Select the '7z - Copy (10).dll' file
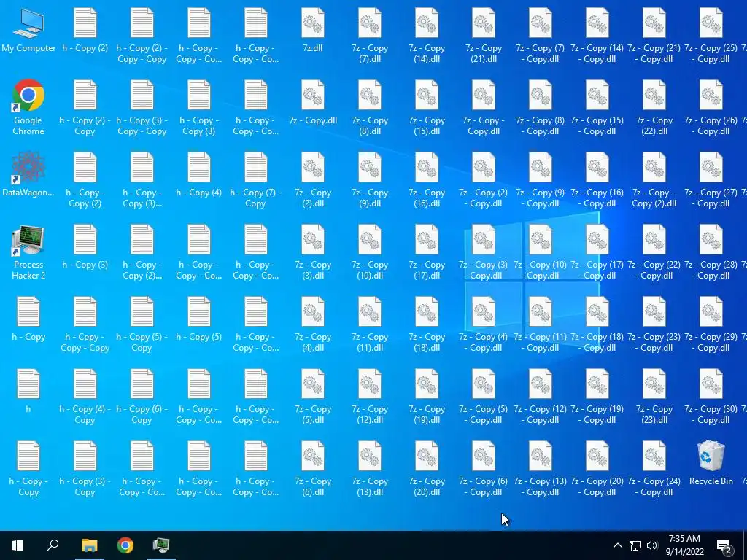This screenshot has width=747, height=560. [x=370, y=252]
